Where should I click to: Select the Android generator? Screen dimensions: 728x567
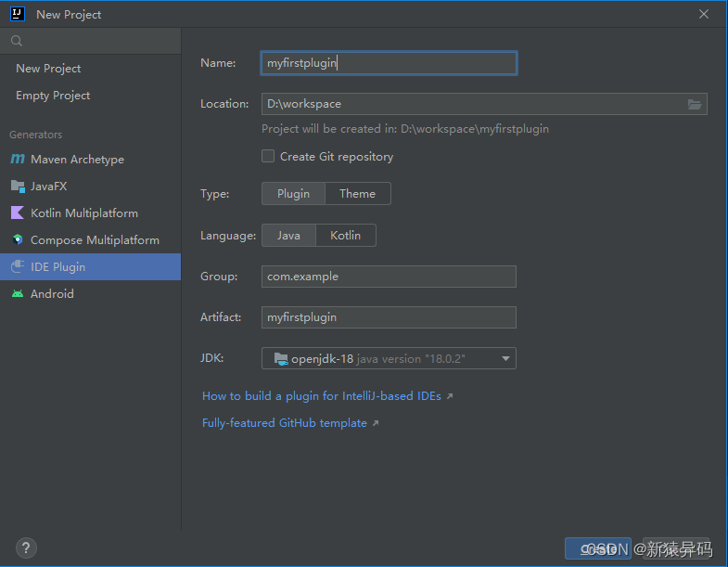[91, 294]
